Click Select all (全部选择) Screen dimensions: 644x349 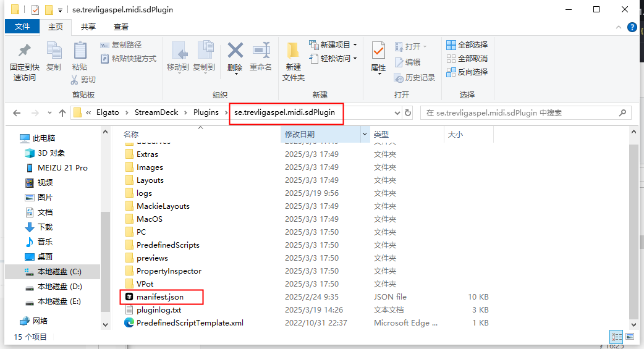click(467, 44)
